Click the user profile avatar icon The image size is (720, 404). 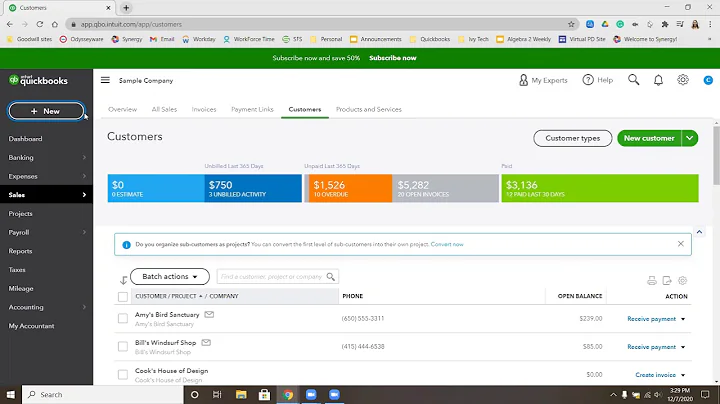pos(708,80)
